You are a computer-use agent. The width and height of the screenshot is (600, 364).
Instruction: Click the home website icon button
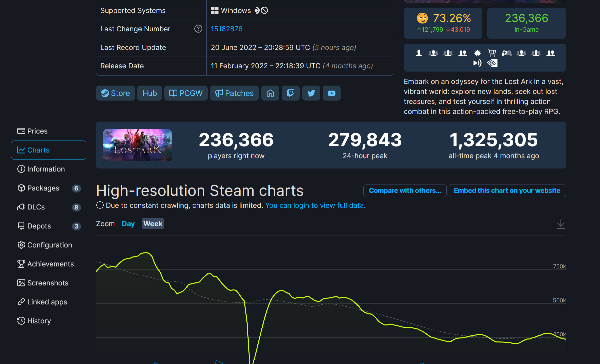[270, 93]
